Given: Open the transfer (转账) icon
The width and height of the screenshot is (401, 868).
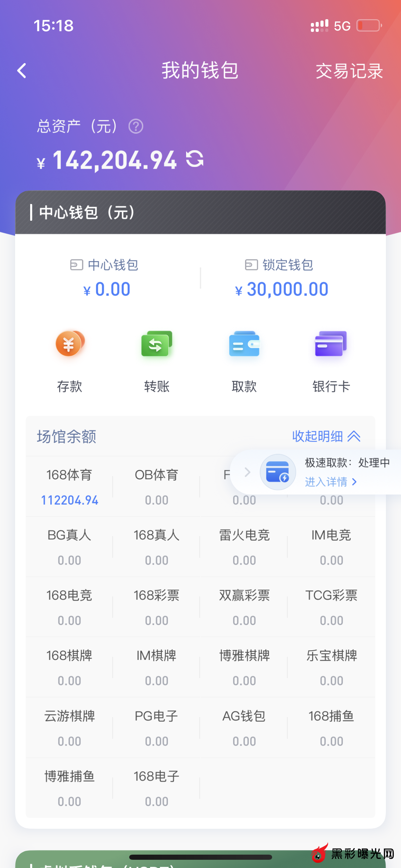Looking at the screenshot, I should 157,344.
